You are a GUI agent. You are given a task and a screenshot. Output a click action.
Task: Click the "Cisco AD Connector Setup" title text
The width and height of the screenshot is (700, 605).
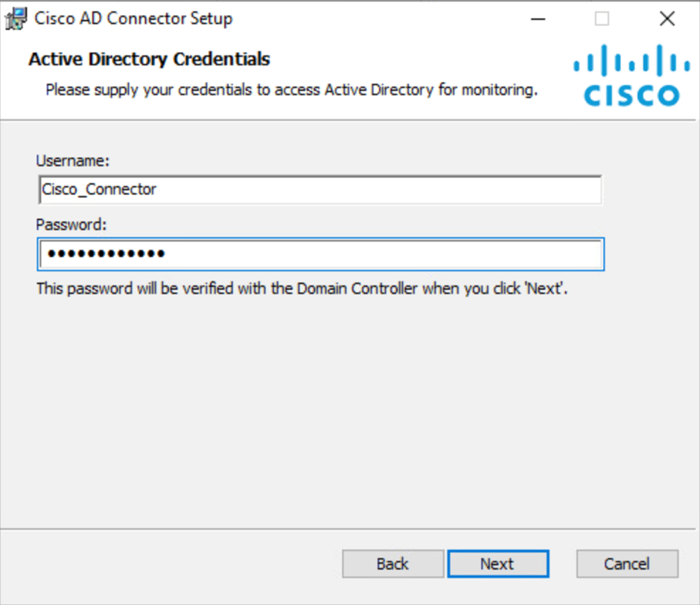pyautogui.click(x=133, y=19)
